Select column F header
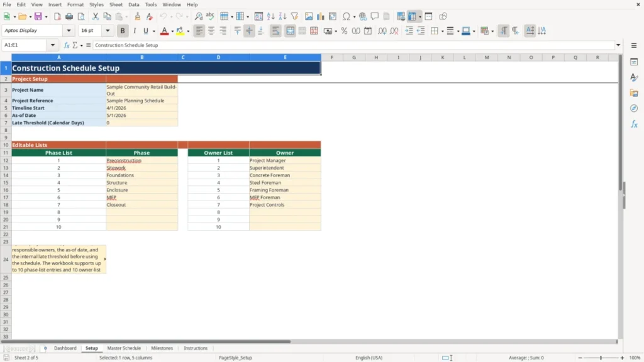 point(332,57)
